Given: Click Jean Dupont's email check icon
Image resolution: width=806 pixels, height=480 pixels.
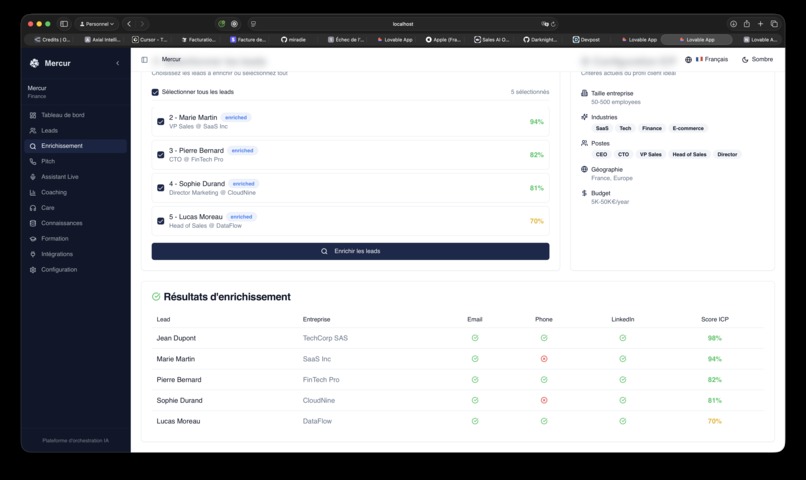Looking at the screenshot, I should coord(475,338).
